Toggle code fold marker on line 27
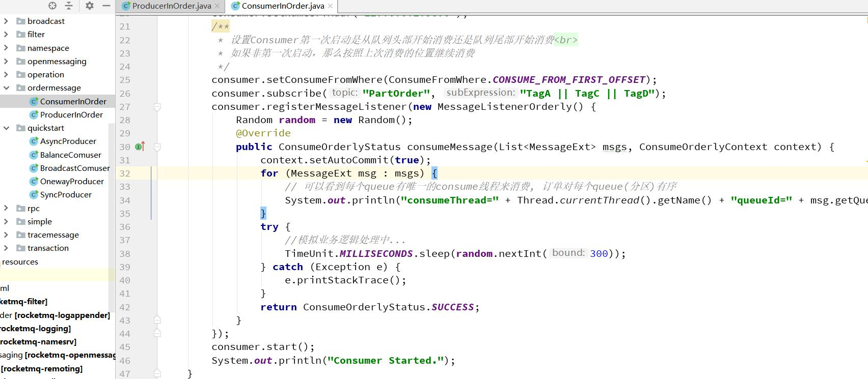 pyautogui.click(x=157, y=107)
